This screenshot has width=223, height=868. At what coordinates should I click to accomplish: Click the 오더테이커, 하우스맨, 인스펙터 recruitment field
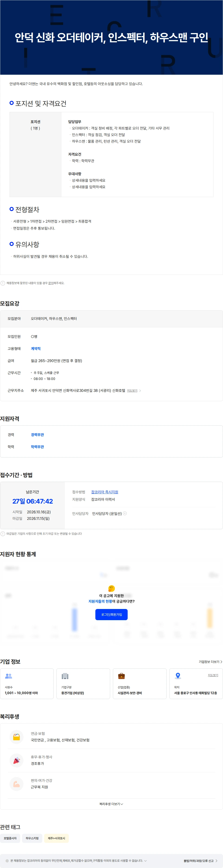tap(54, 318)
